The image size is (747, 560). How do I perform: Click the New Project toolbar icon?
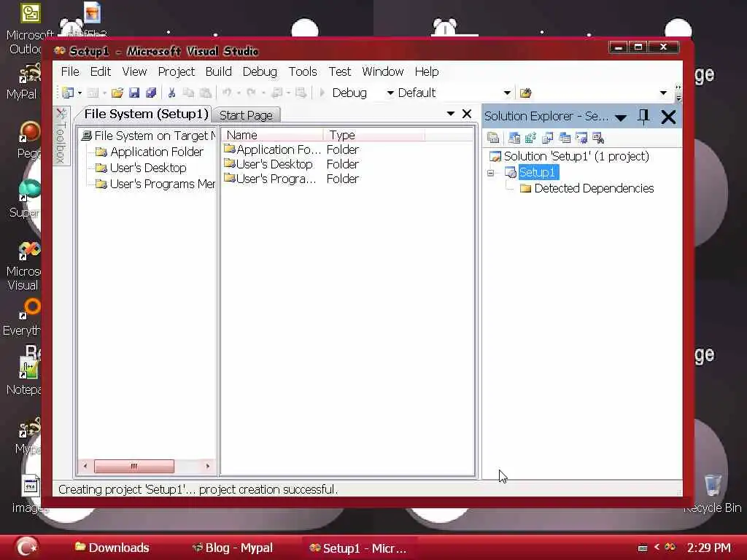[68, 93]
